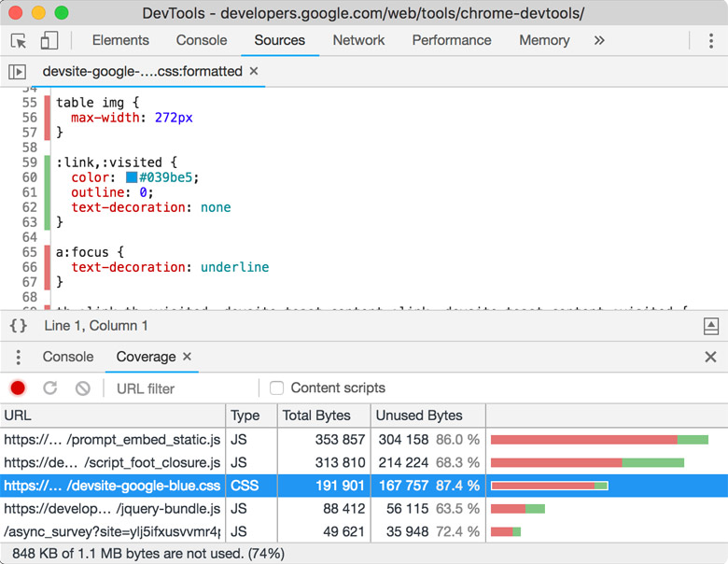
Task: Open the drawer's three-dot menu
Action: [18, 358]
